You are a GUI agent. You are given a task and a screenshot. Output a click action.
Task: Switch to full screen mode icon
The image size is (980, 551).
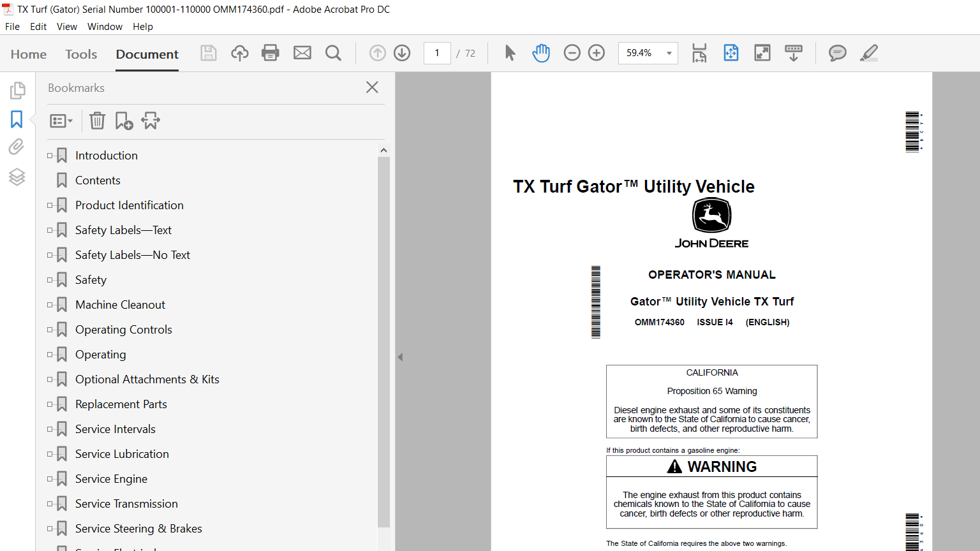[762, 53]
